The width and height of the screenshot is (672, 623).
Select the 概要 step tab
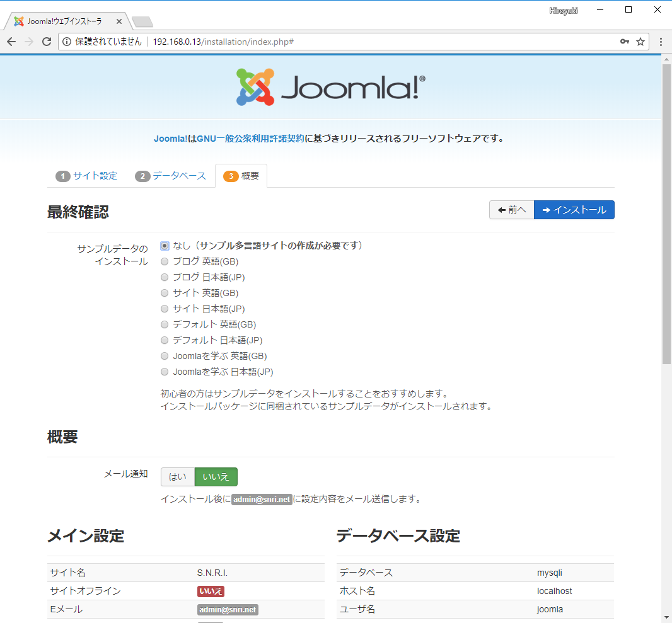click(241, 176)
